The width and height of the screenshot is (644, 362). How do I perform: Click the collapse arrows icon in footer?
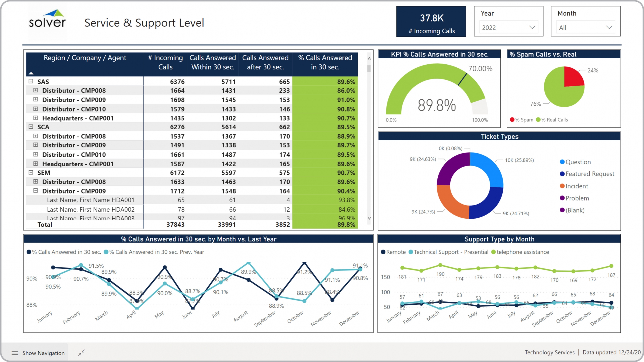click(81, 353)
